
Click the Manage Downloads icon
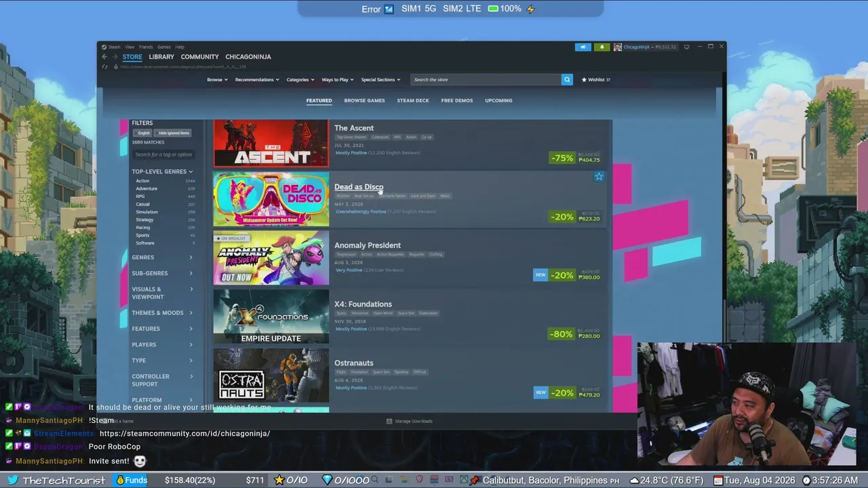point(389,421)
